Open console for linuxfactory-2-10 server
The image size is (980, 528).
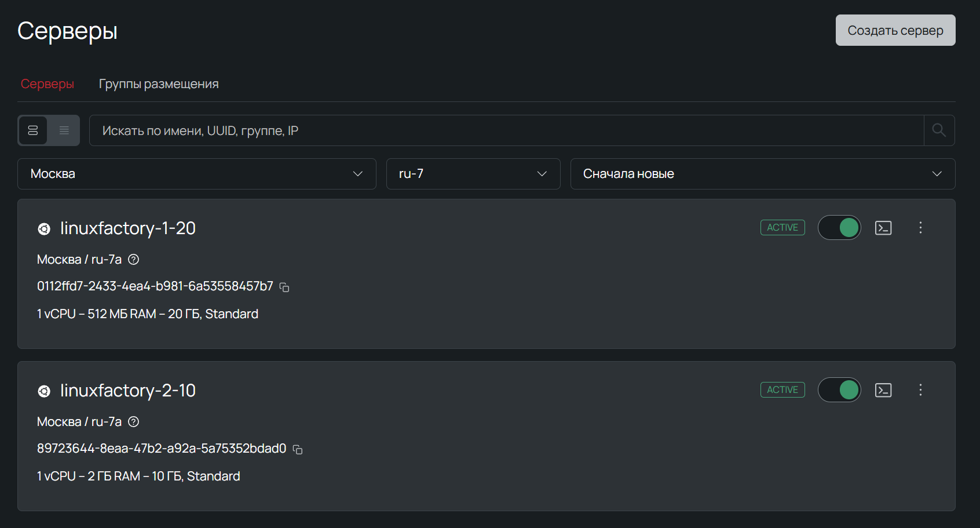coord(883,390)
